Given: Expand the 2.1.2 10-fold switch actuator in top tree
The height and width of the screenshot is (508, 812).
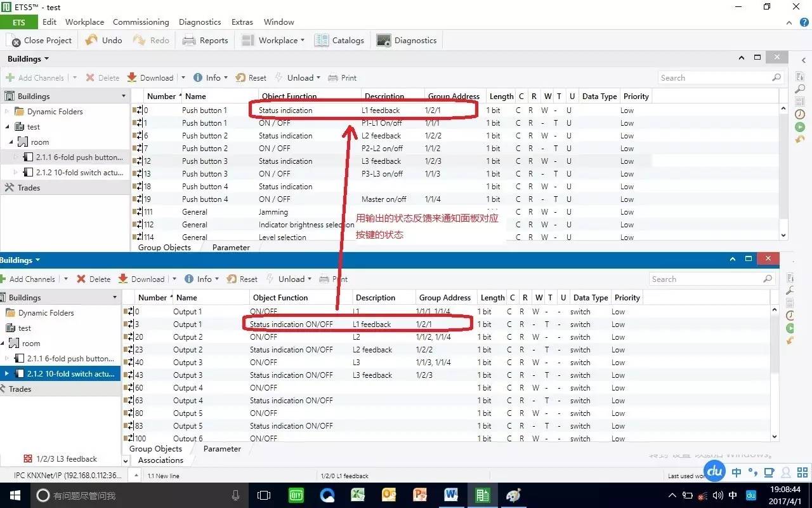Looking at the screenshot, I should [16, 173].
